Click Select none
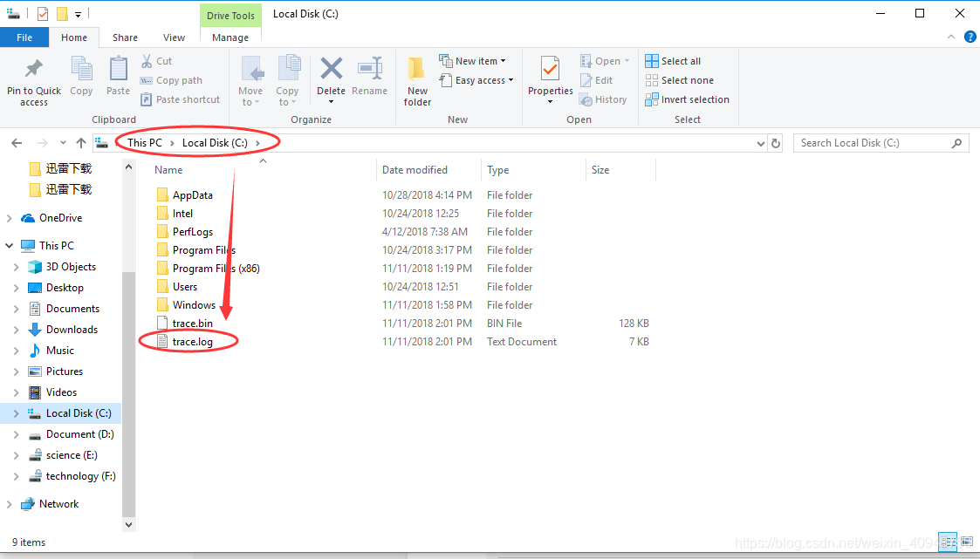This screenshot has height=559, width=980. (680, 80)
